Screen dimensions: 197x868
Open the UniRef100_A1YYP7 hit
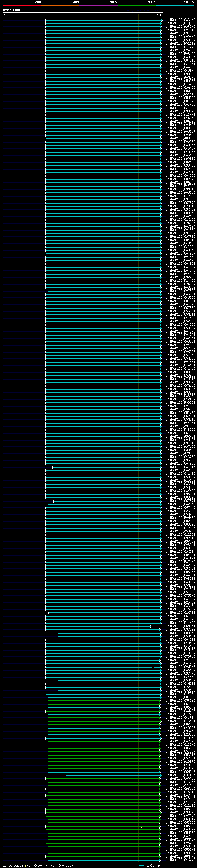(180, 491)
